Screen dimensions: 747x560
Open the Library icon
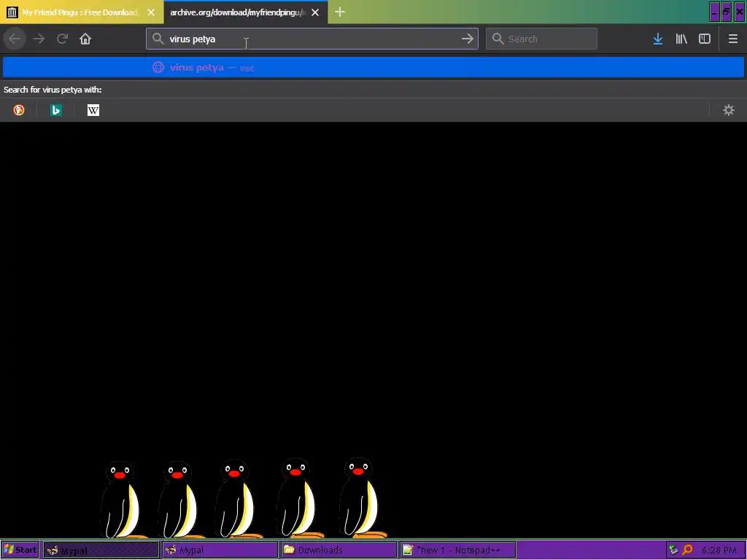coord(681,39)
